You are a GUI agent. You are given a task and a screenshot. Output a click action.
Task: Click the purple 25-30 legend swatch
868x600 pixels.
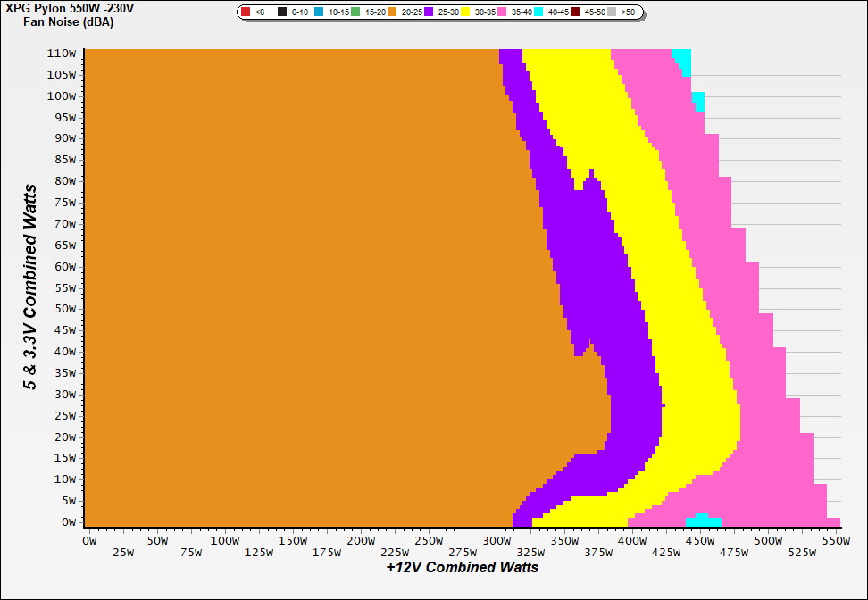429,12
